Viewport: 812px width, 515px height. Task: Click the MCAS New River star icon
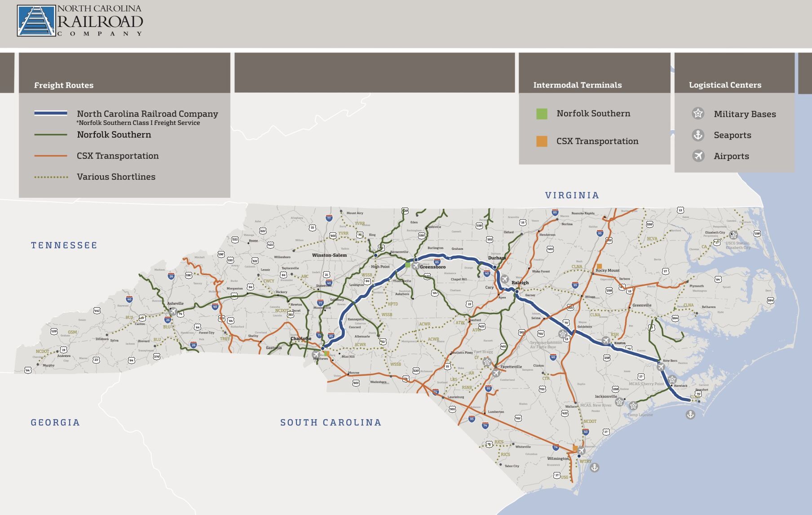[x=619, y=402]
